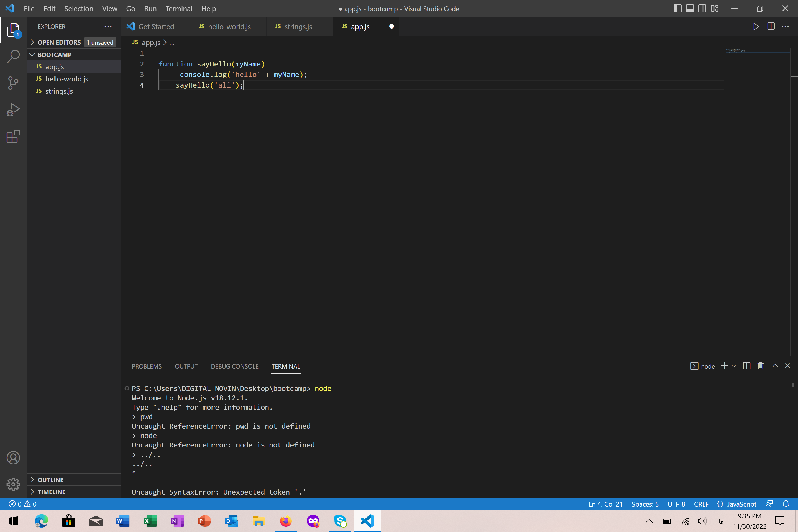The height and width of the screenshot is (532, 798).
Task: Click the CRLF end-of-line status button
Action: pos(701,504)
